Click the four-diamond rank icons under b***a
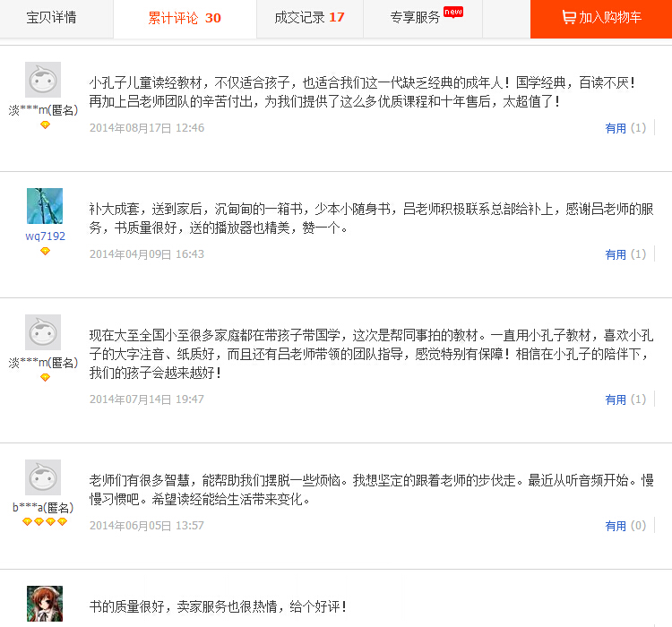672x627 pixels. 45,521
